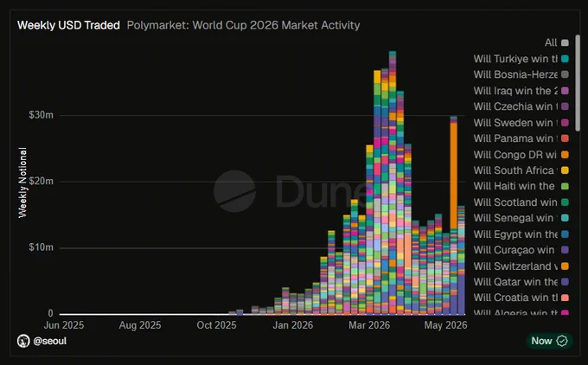Click the $10m y-axis label
The image size is (588, 365).
41,247
